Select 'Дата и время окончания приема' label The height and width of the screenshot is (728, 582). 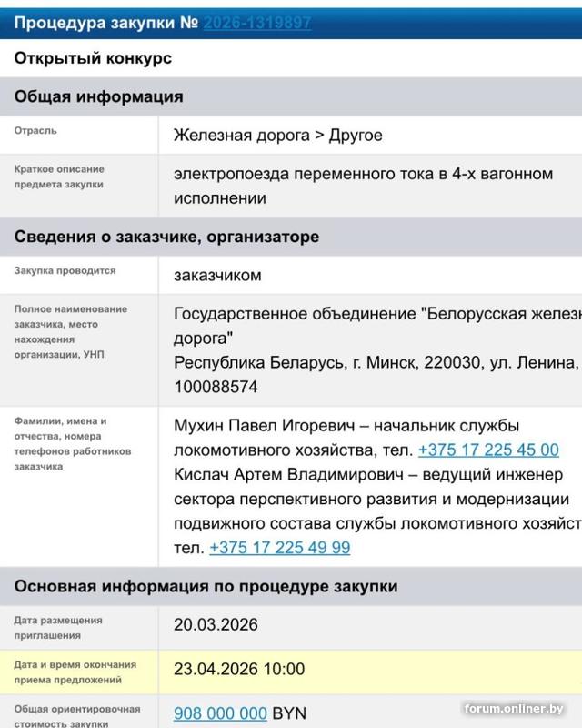(75, 672)
